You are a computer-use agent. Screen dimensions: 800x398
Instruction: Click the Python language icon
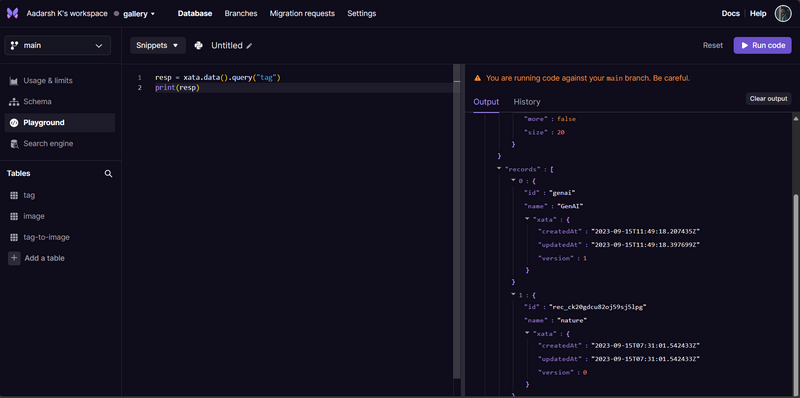click(198, 45)
